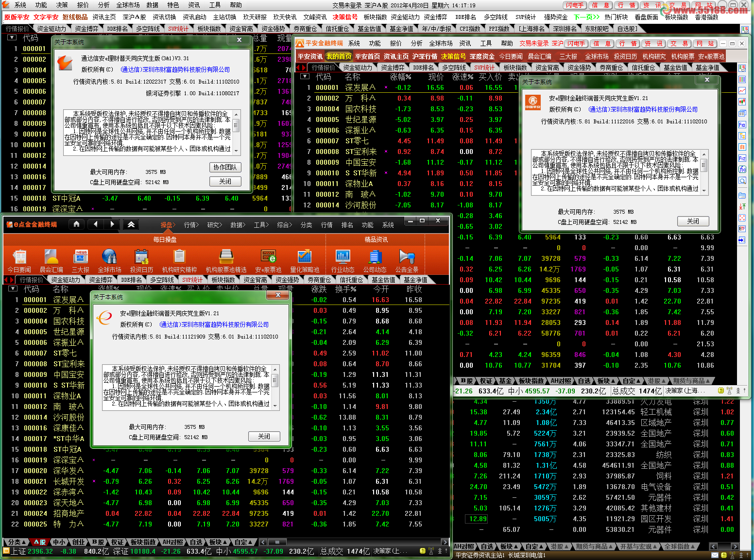Click 闪电手 button in topmost title bar

[x=575, y=5]
